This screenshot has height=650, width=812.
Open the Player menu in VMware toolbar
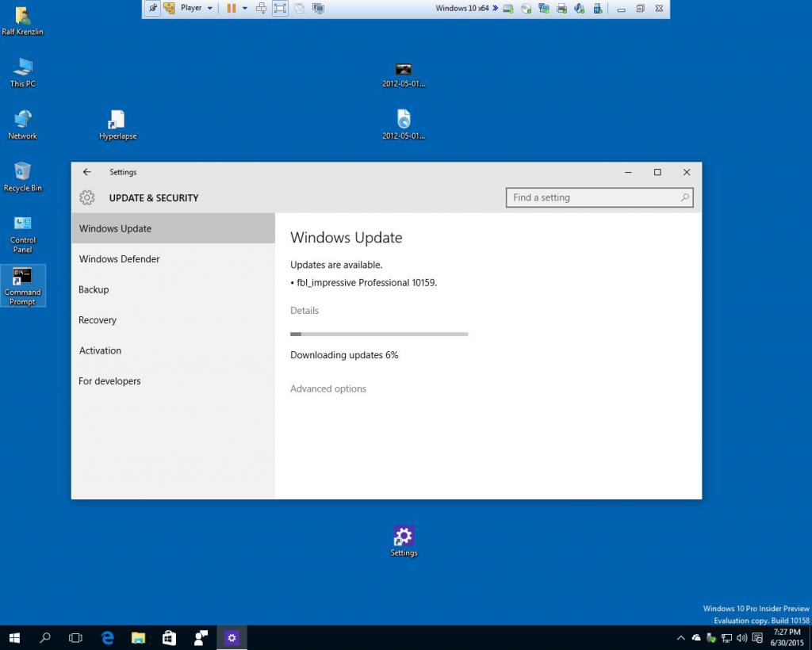point(197,8)
